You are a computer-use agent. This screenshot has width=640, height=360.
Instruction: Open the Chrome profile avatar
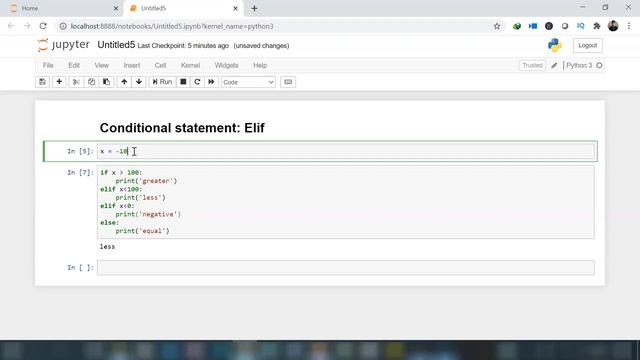(x=613, y=26)
